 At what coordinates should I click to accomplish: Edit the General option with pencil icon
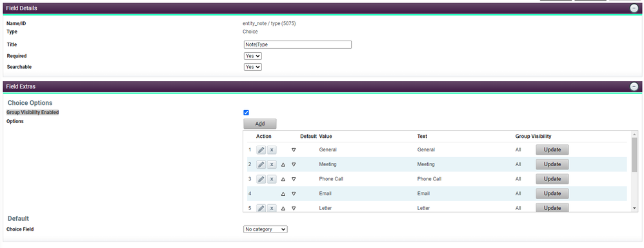pyautogui.click(x=261, y=150)
